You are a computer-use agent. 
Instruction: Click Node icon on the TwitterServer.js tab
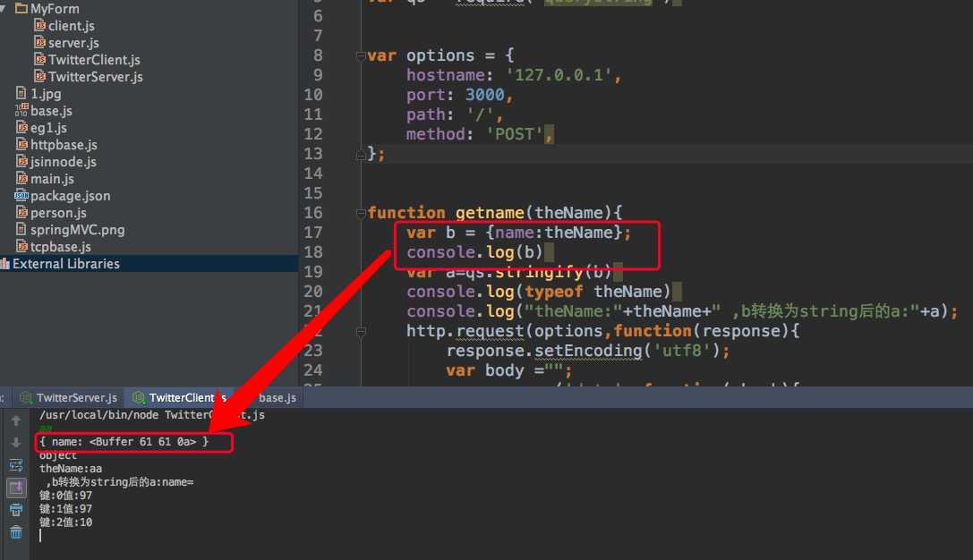26,397
